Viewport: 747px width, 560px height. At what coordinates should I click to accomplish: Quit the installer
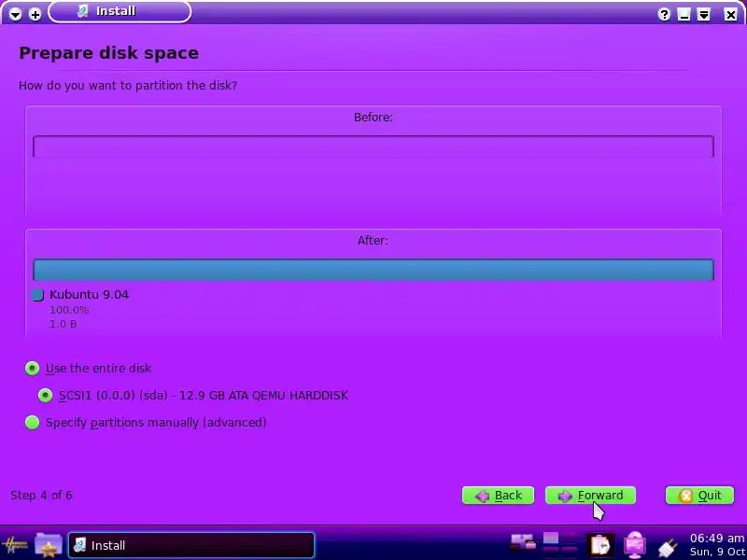[x=699, y=496]
